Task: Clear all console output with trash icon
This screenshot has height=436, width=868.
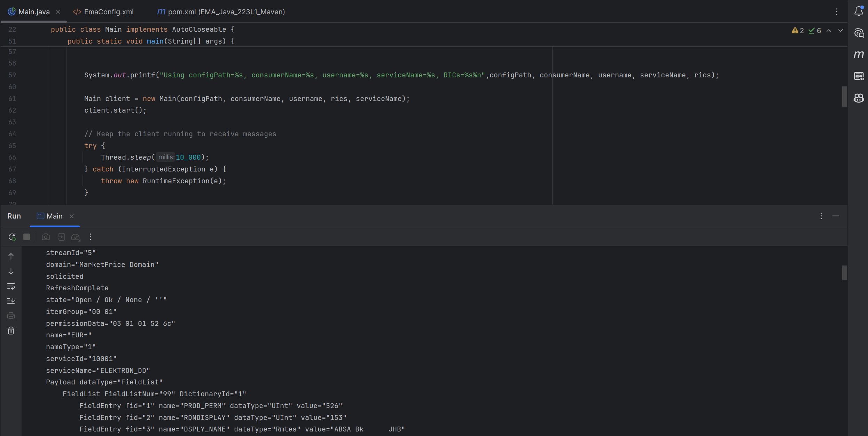Action: point(11,331)
